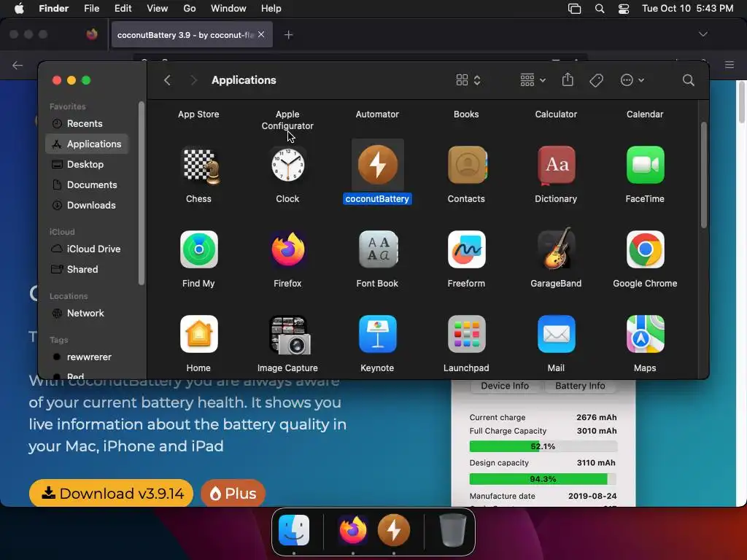Screen dimensions: 747x560
Task: Open the Trash in the Dock
Action: pos(452,530)
